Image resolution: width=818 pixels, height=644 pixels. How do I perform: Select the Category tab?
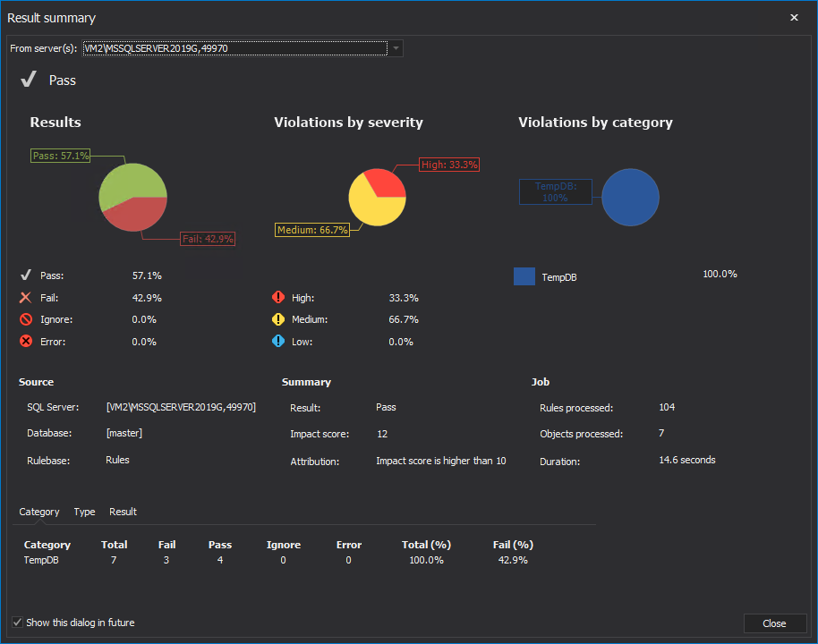[39, 512]
